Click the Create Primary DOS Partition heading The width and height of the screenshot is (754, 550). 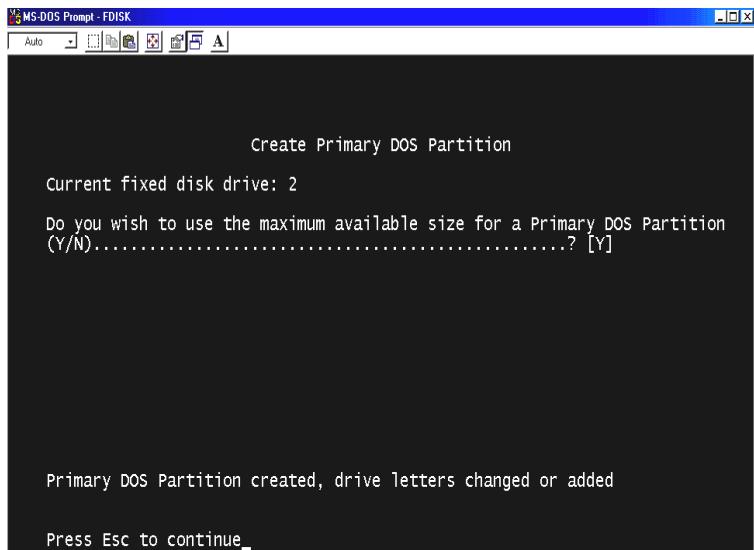point(381,146)
